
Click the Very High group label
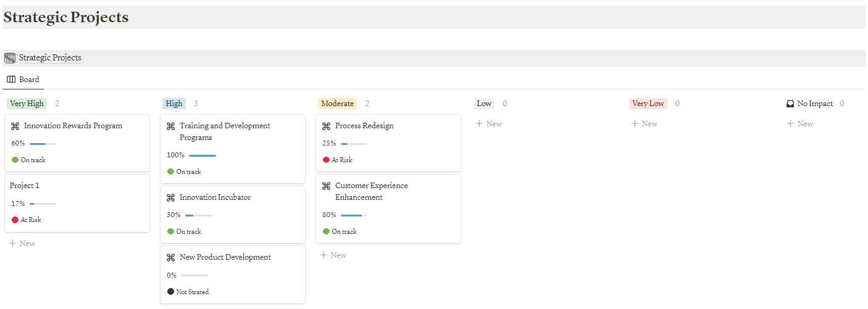coord(27,104)
